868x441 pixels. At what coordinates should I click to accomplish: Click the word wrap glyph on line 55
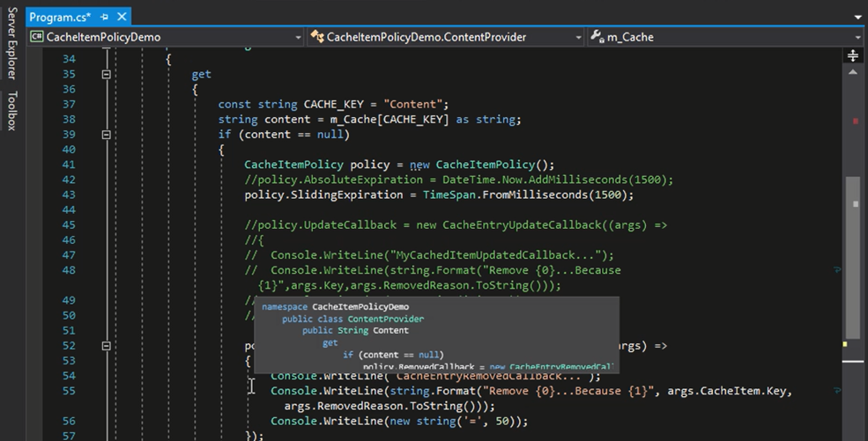pyautogui.click(x=837, y=391)
